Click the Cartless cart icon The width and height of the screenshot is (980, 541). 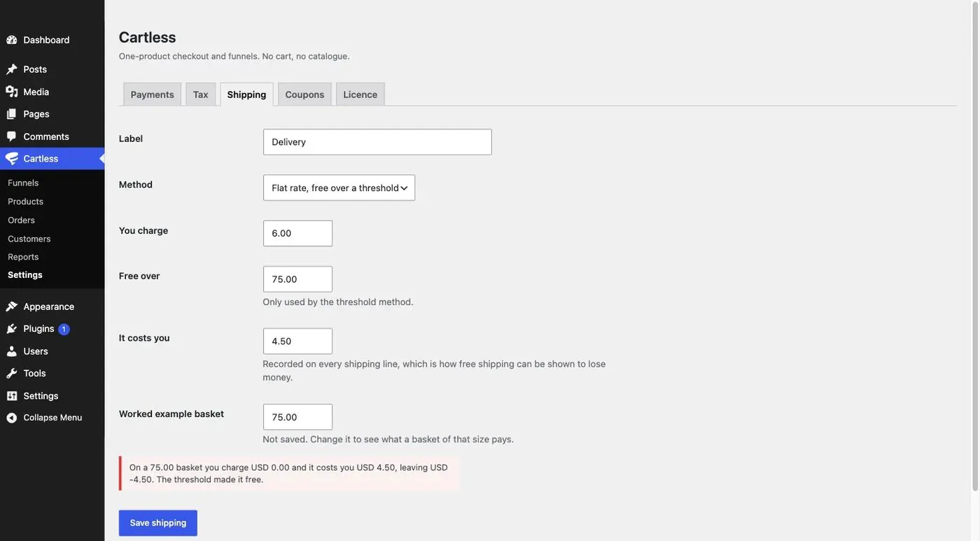(12, 159)
